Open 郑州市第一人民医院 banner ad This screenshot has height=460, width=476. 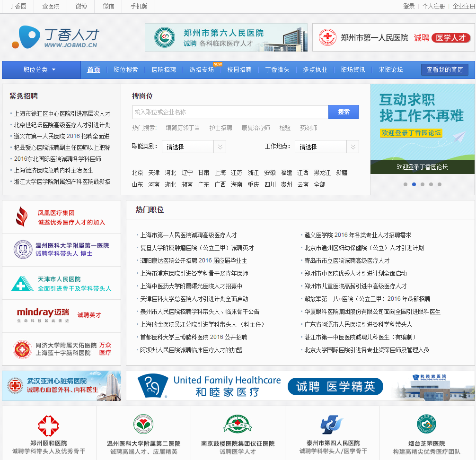(x=394, y=37)
